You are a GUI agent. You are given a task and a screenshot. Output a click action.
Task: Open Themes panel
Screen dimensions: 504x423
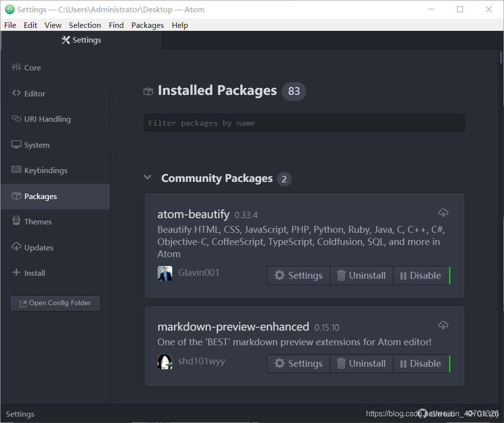click(55, 222)
